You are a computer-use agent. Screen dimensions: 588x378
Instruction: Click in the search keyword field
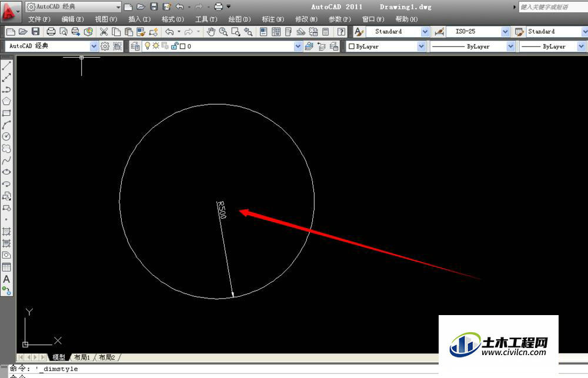coord(553,7)
